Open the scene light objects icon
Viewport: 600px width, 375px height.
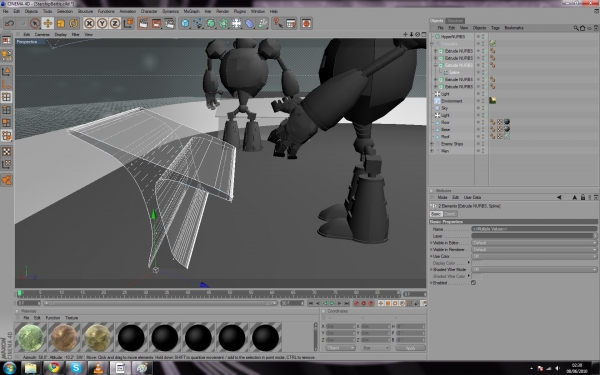pyautogui.click(x=236, y=23)
